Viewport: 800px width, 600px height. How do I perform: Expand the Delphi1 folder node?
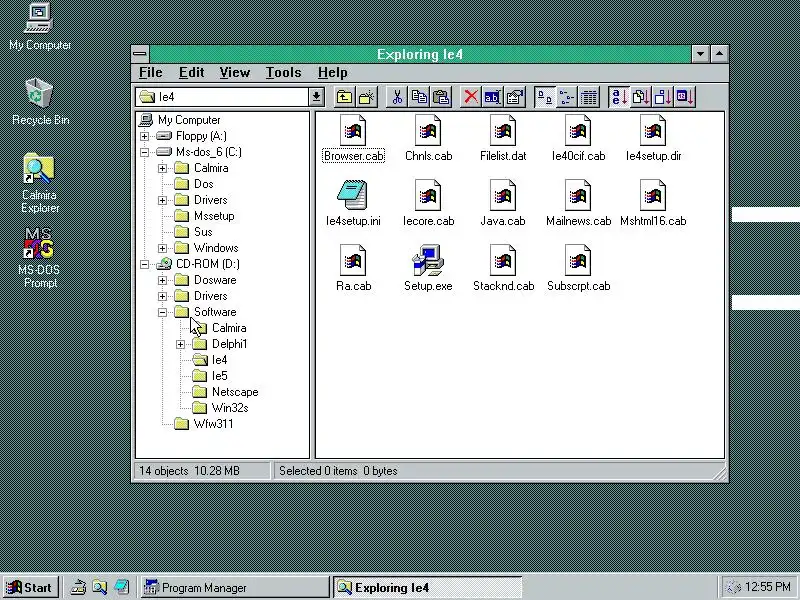pos(180,344)
